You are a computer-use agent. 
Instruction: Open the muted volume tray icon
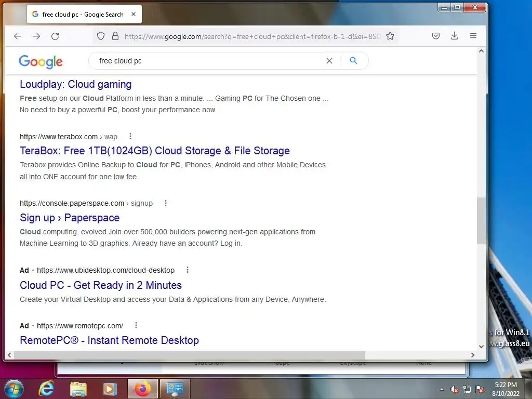pyautogui.click(x=455, y=390)
